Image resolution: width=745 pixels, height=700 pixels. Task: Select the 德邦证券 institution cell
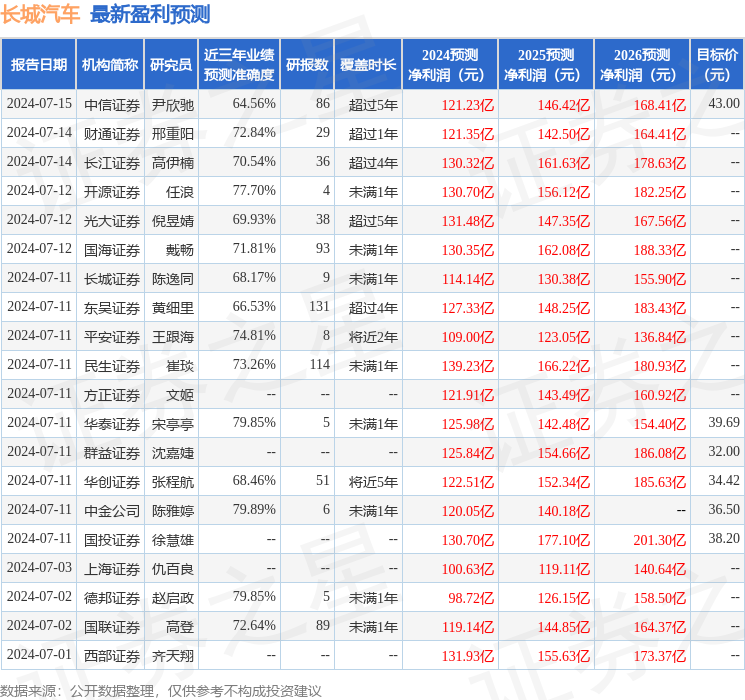112,598
